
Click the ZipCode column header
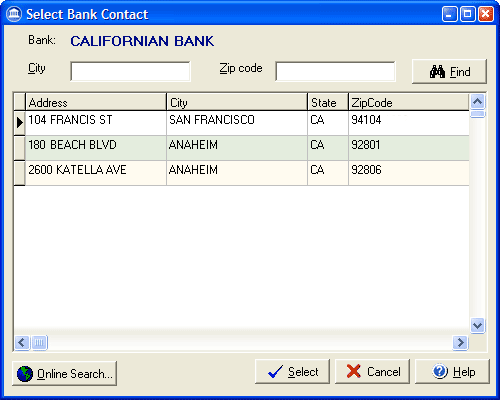[x=409, y=102]
